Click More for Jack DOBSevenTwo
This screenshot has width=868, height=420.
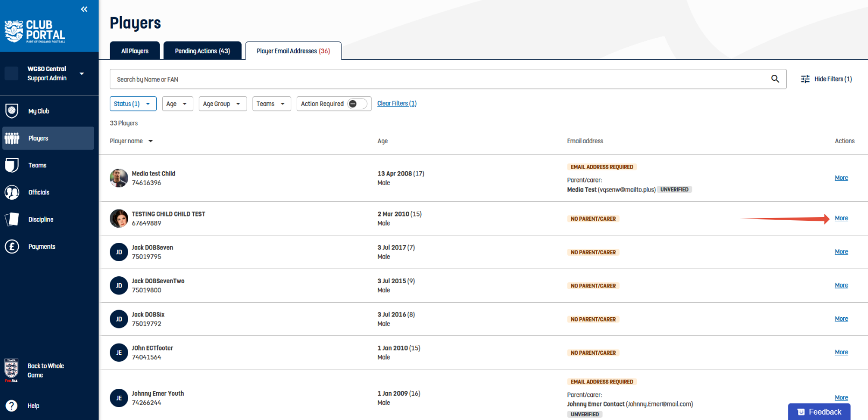[x=841, y=285]
